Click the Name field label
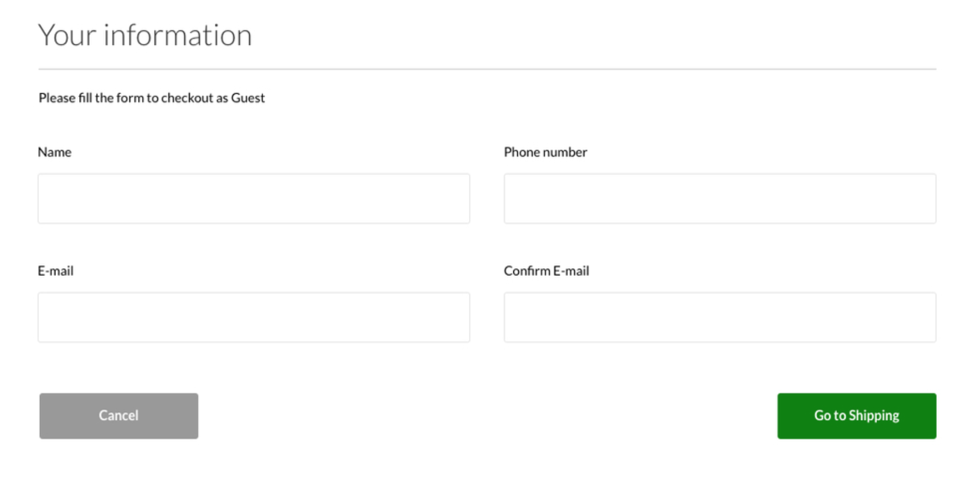 pos(54,152)
